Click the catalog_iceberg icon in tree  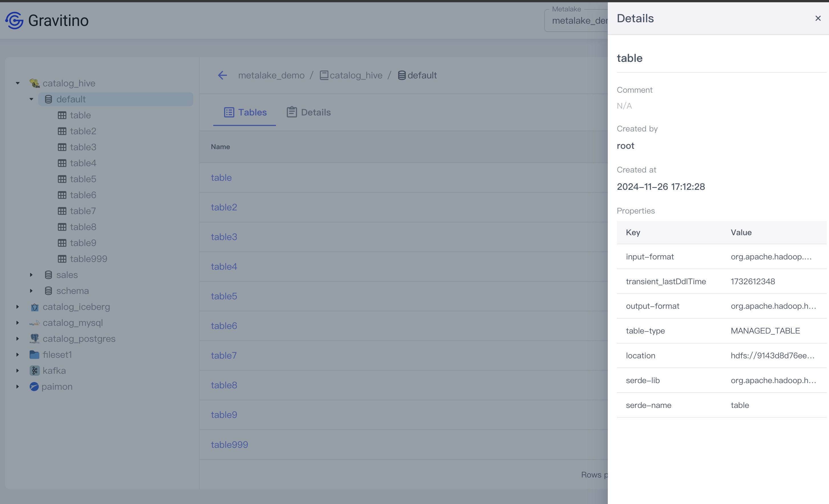[34, 307]
